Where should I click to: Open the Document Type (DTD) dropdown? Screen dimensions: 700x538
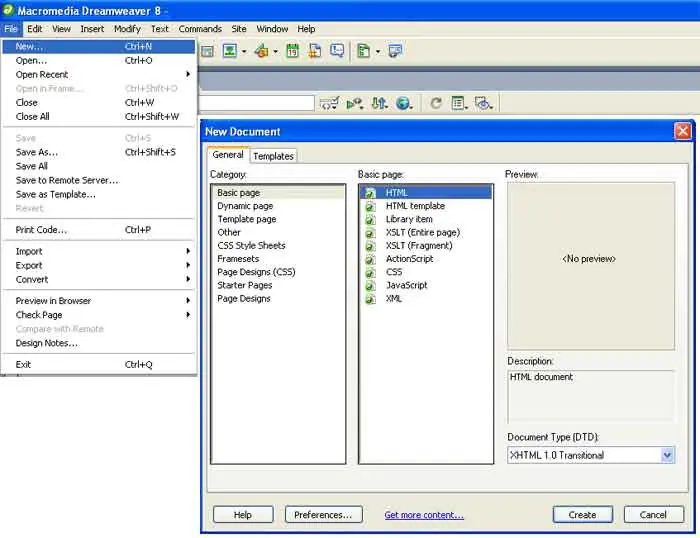click(x=667, y=455)
